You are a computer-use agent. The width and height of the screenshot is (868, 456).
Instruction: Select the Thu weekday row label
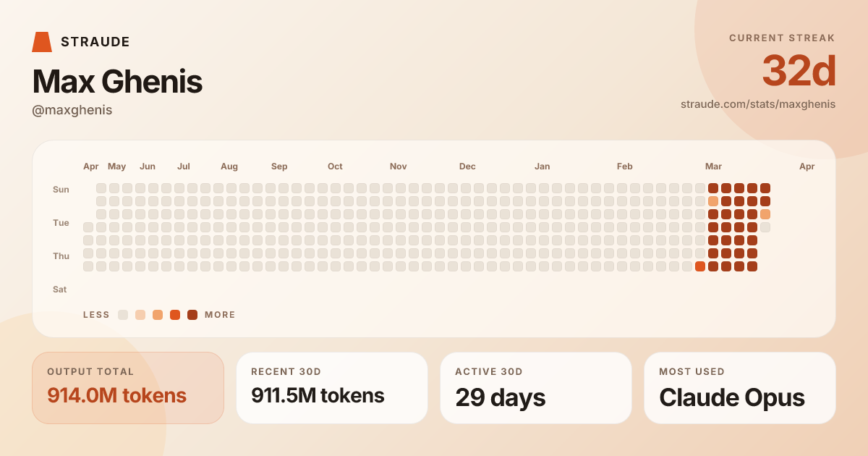point(61,256)
